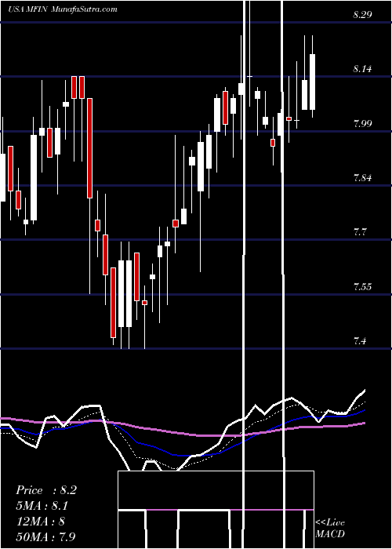Click the 7.4 price axis label
The image size is (392, 549).
(360, 340)
